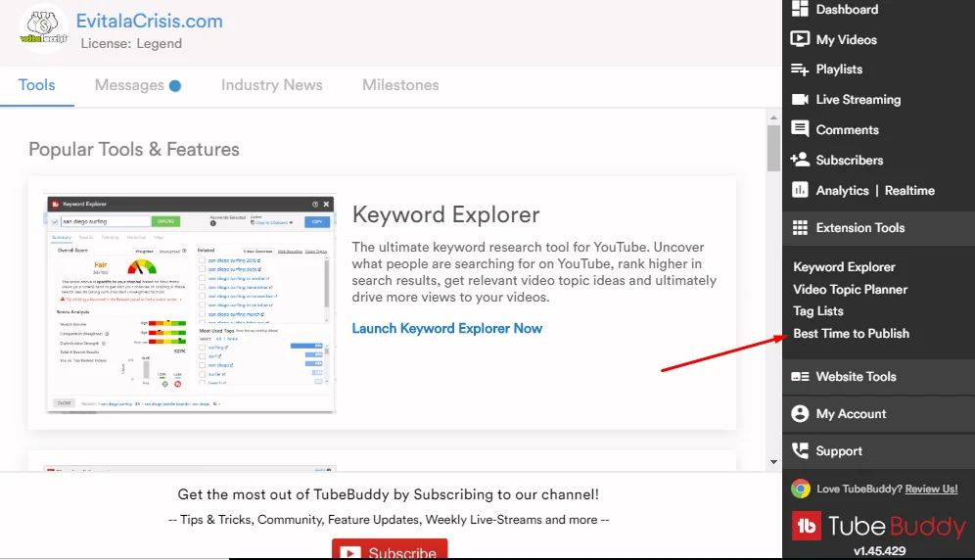Click the Website Tools card icon

coord(800,377)
